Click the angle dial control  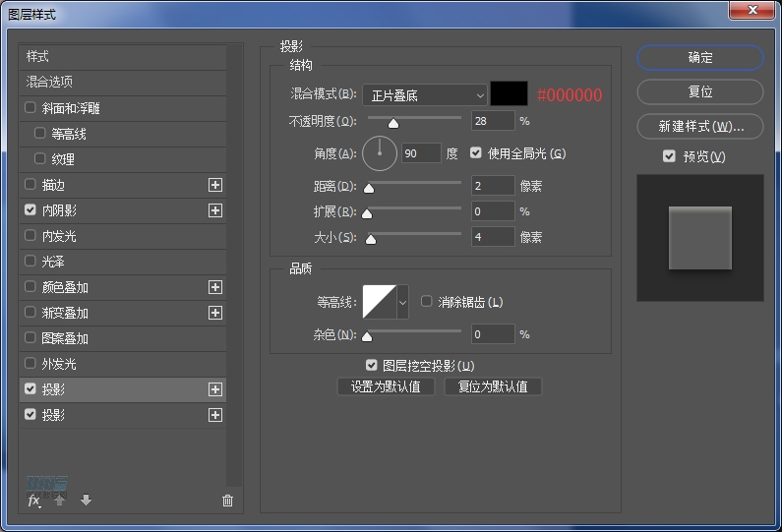[x=380, y=153]
